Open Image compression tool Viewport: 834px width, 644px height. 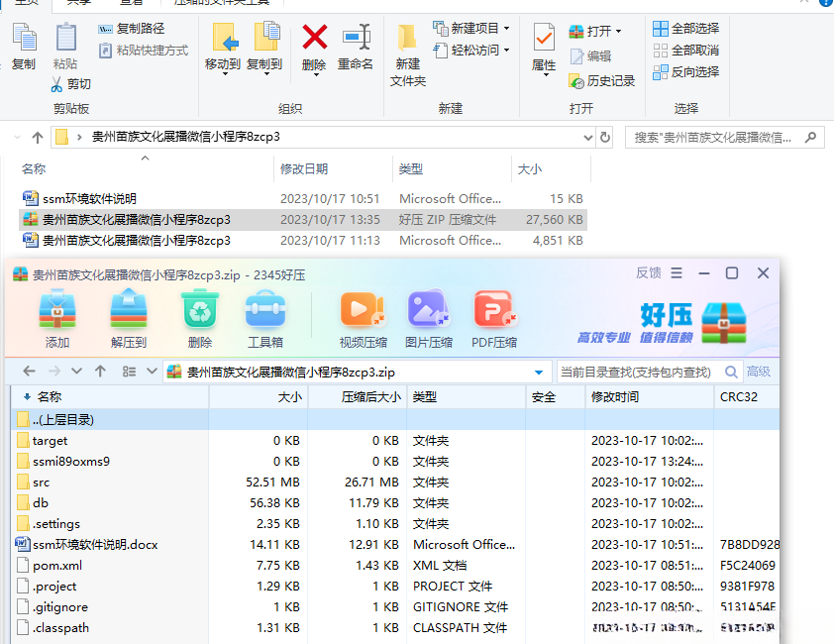[x=429, y=318]
